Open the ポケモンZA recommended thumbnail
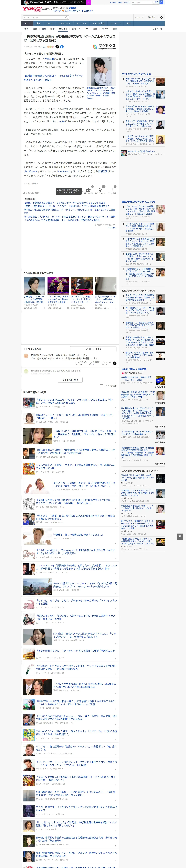 coord(58,286)
